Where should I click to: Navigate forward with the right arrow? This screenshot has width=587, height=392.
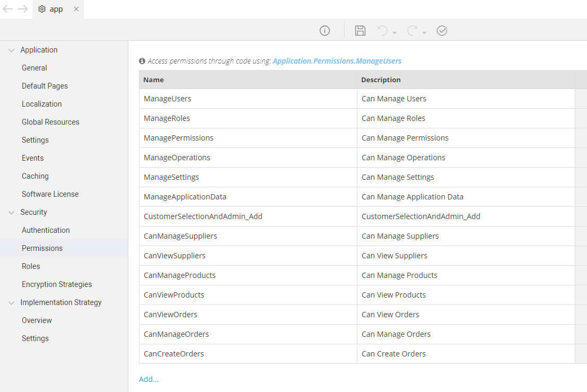pyautogui.click(x=22, y=9)
